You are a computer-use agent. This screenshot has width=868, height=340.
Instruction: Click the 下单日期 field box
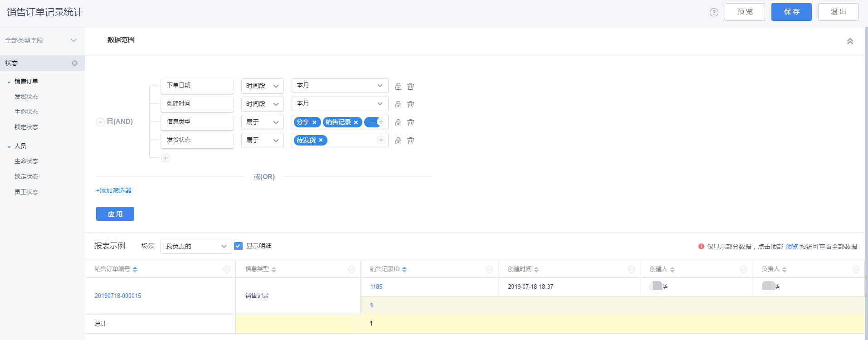pyautogui.click(x=197, y=86)
